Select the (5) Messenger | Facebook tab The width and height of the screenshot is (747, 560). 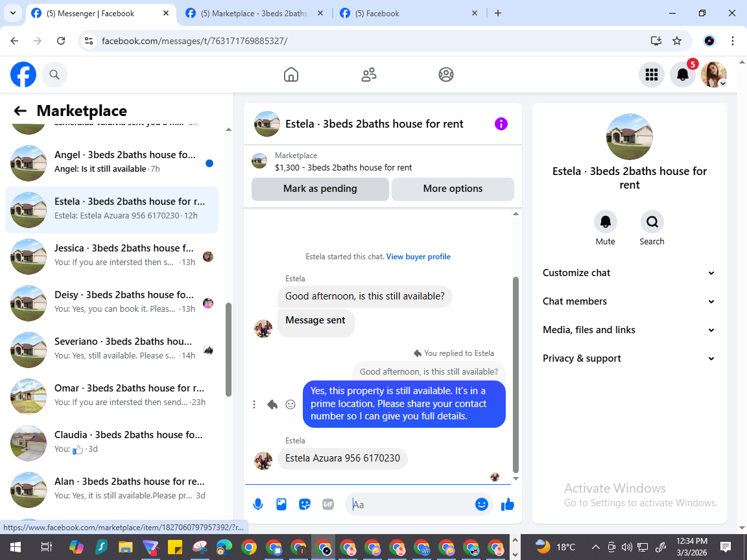pos(99,14)
